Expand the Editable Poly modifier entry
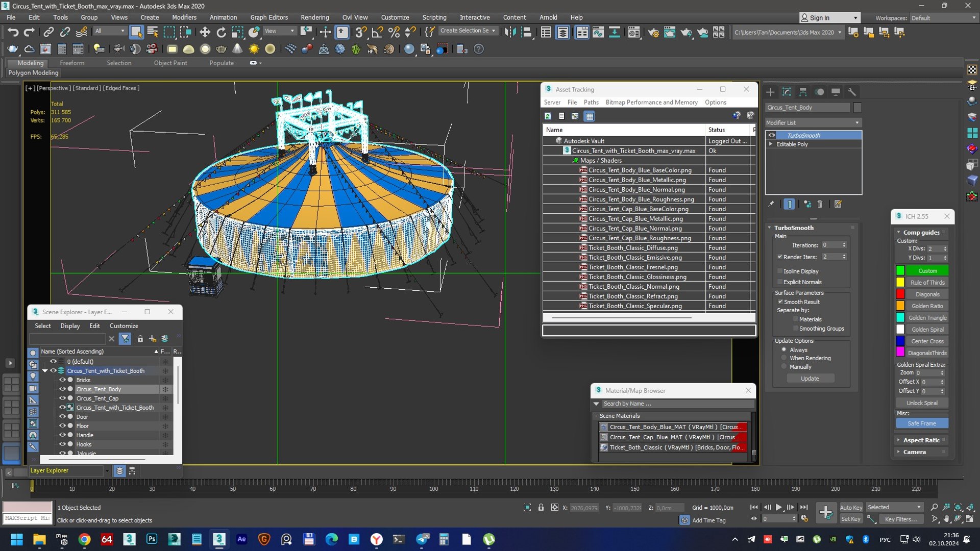The width and height of the screenshot is (980, 551). point(771,144)
